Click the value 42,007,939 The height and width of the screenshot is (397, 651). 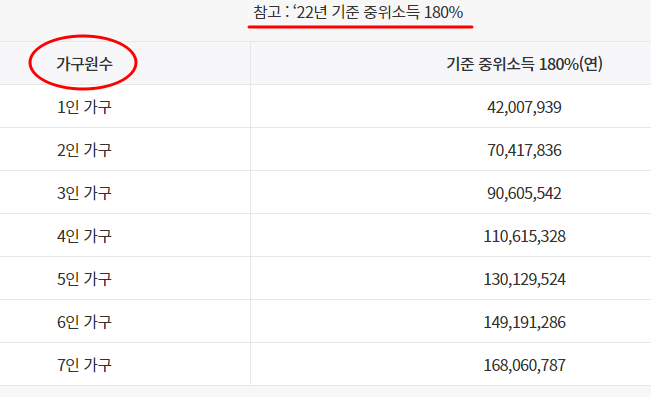pos(524,107)
